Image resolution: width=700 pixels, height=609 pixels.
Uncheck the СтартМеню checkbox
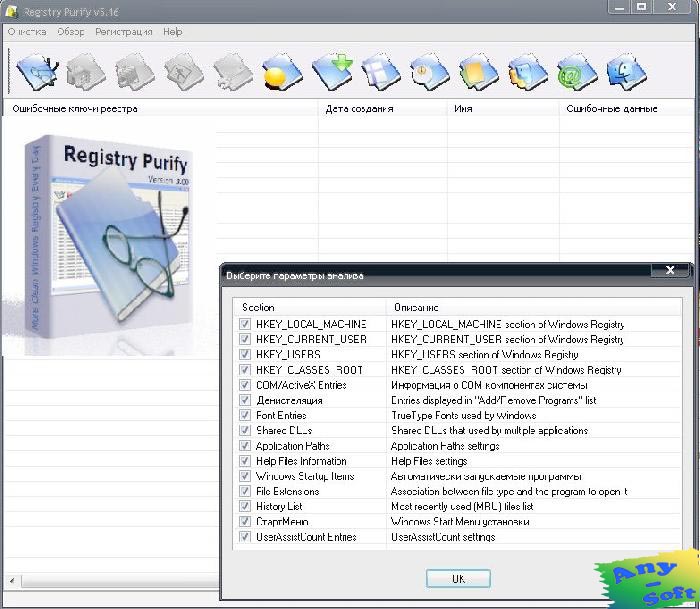pos(245,521)
